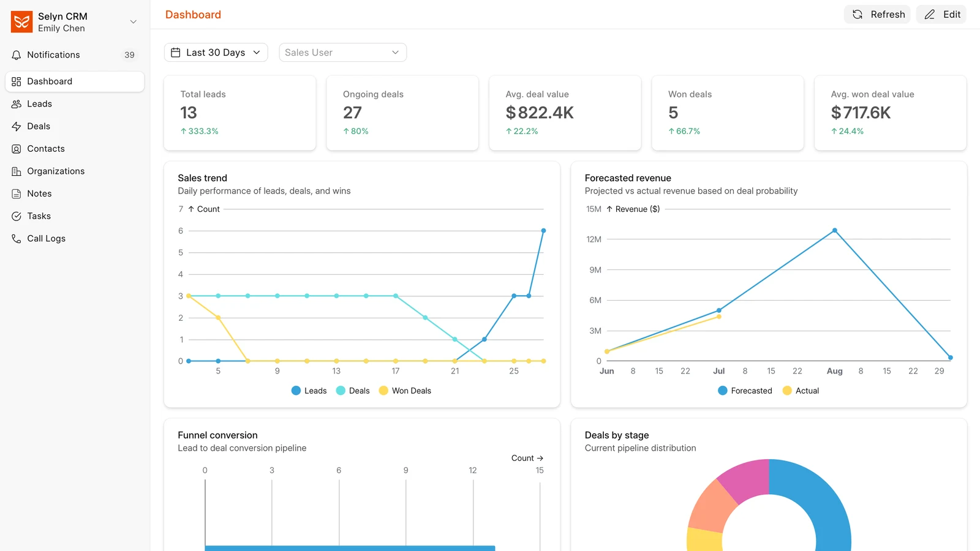Click the refresh arrows icon

pos(858,14)
